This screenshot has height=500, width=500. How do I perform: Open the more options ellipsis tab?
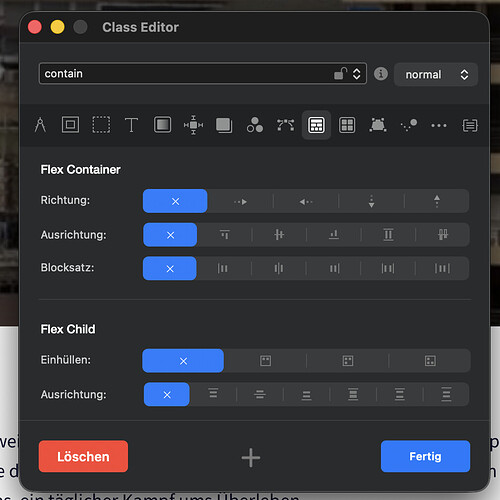click(439, 126)
